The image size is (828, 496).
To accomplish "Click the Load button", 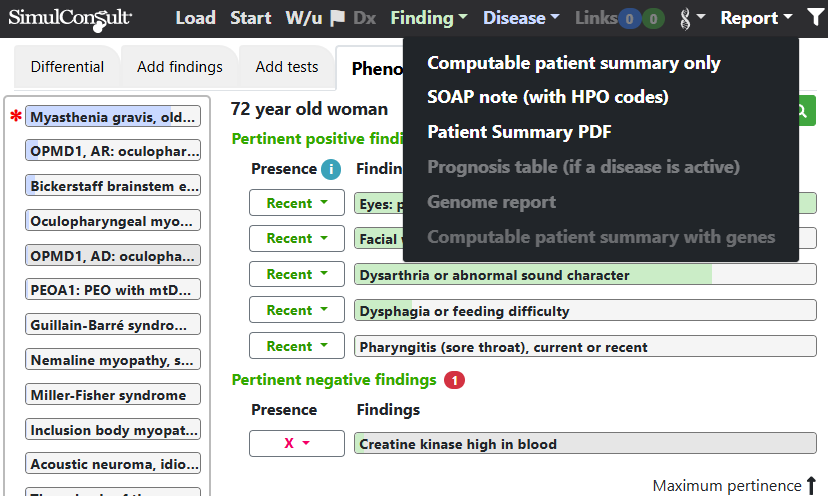I will click(195, 18).
